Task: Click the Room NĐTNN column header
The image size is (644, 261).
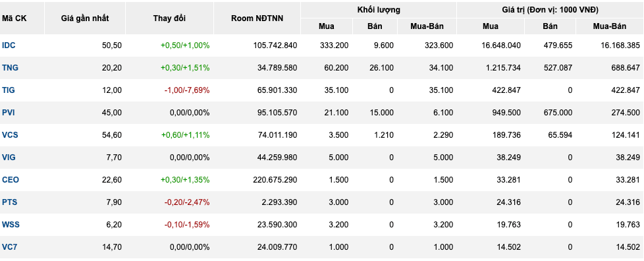Action: [257, 18]
